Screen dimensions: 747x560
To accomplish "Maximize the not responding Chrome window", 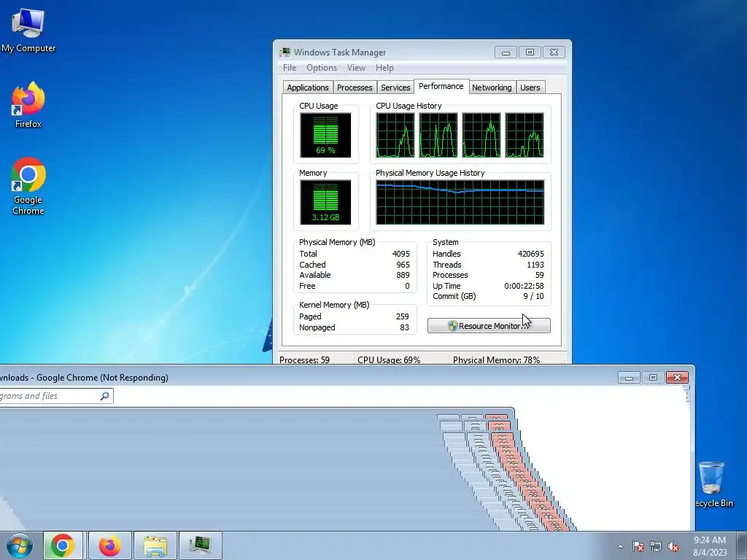I will point(653,377).
